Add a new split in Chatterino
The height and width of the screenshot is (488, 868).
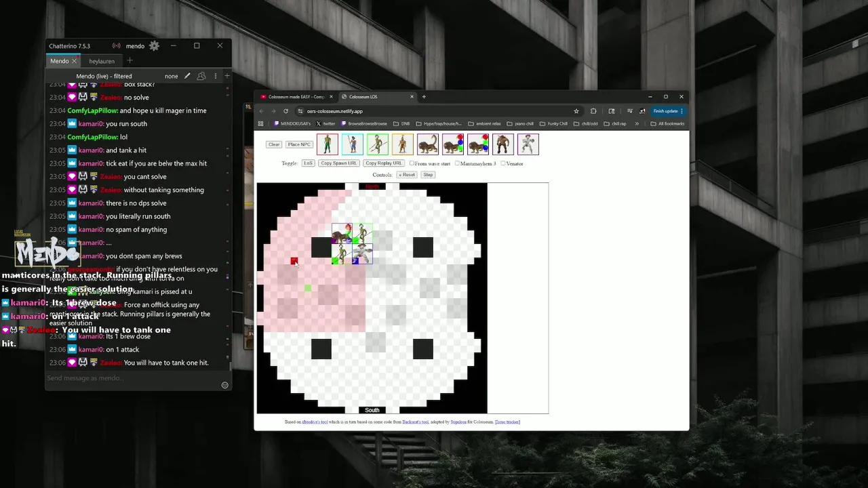[x=227, y=76]
